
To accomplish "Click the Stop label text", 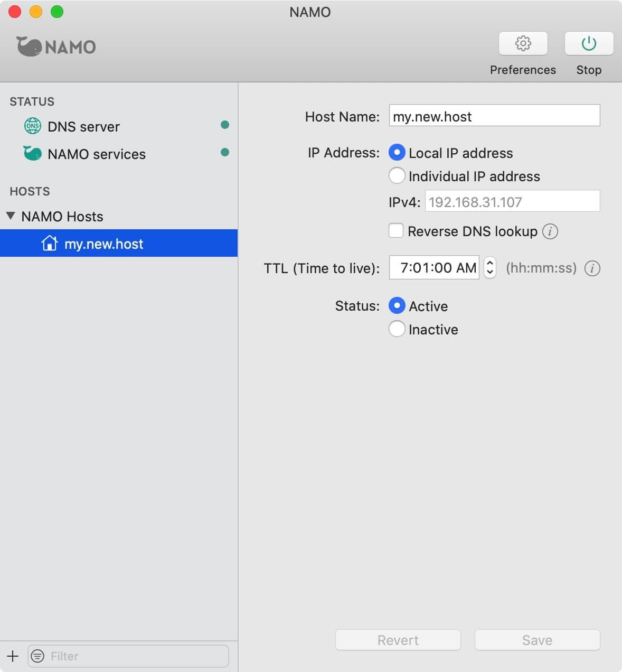I will point(589,70).
